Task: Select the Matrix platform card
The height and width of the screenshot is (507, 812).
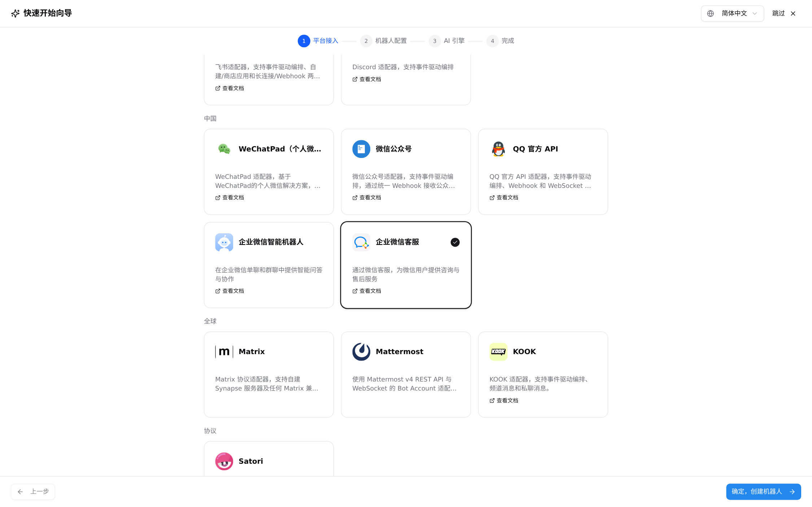Action: pos(269,375)
